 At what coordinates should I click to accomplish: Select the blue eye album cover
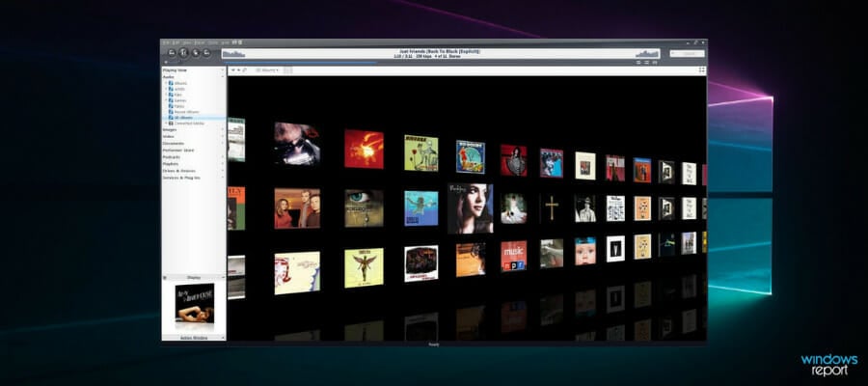[364, 208]
